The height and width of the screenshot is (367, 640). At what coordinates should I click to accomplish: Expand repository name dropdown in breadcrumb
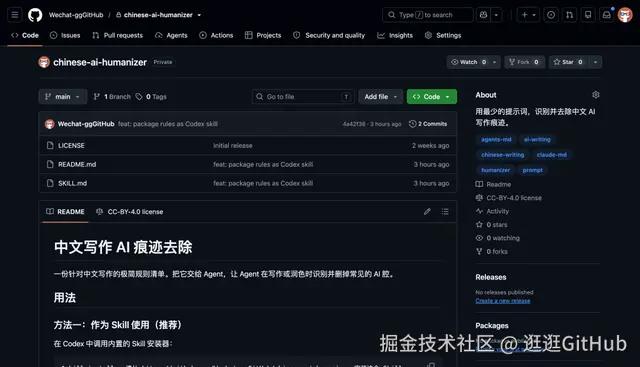coord(199,15)
